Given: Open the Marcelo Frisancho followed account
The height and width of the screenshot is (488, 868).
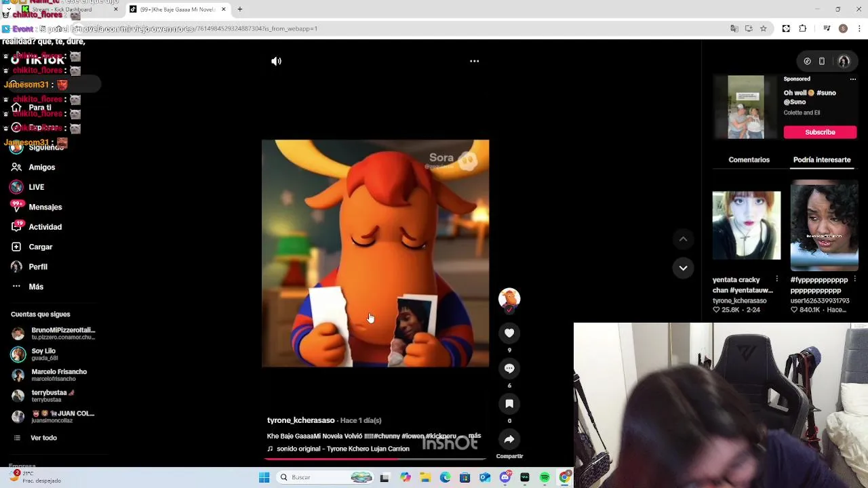Looking at the screenshot, I should coord(49,375).
